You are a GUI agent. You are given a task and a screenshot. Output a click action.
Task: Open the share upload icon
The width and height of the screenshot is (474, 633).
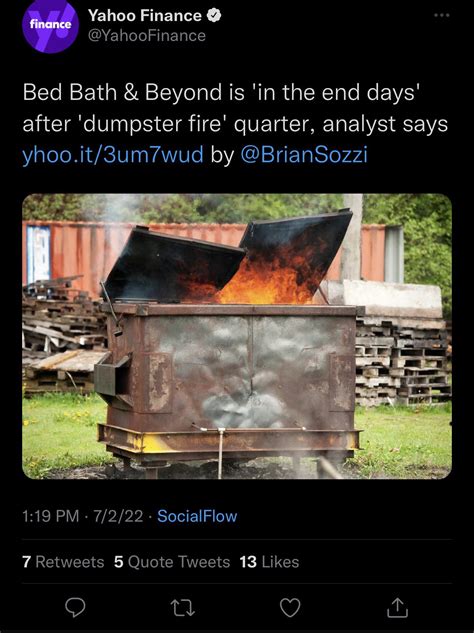tap(398, 607)
